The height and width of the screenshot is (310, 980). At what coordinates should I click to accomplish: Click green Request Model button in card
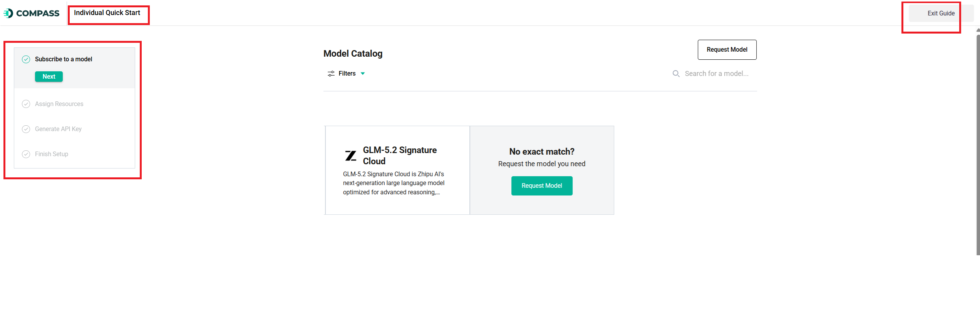click(542, 186)
